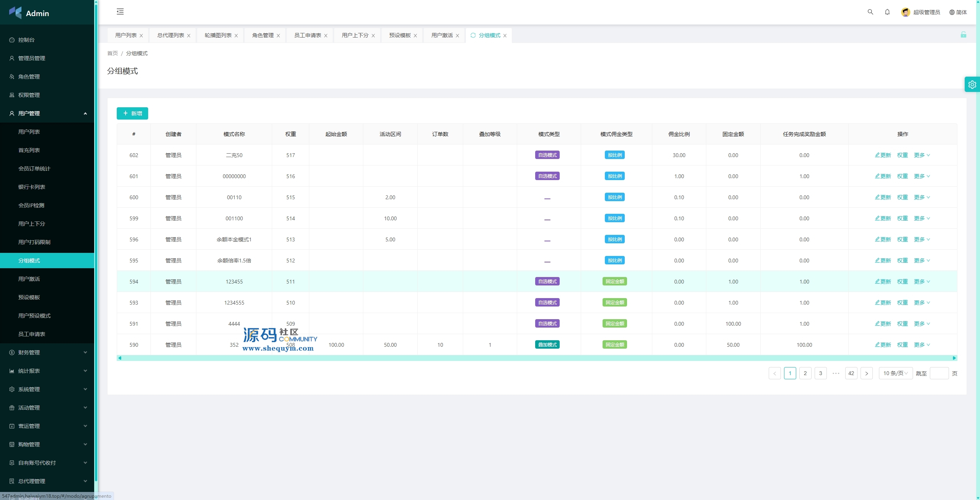Open the search magnifier icon
980x500 pixels.
[870, 12]
